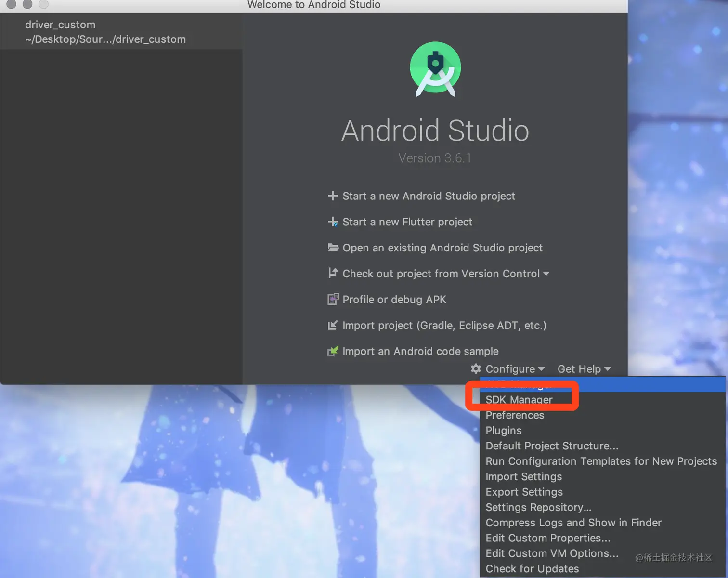The image size is (728, 578).
Task: Choose Profile or debug APK
Action: (x=394, y=299)
